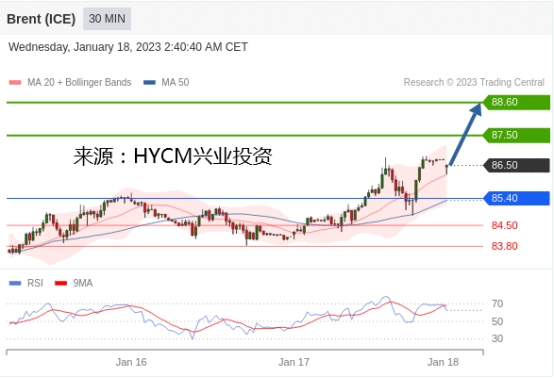Click the 30 MIN timeframe badge
This screenshot has height=378, width=554.
pyautogui.click(x=107, y=19)
